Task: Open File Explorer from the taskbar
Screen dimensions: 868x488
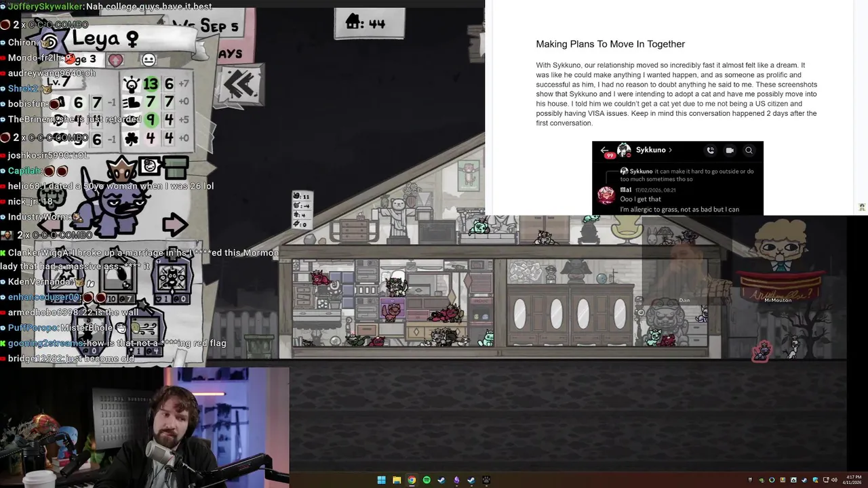Action: pos(397,481)
